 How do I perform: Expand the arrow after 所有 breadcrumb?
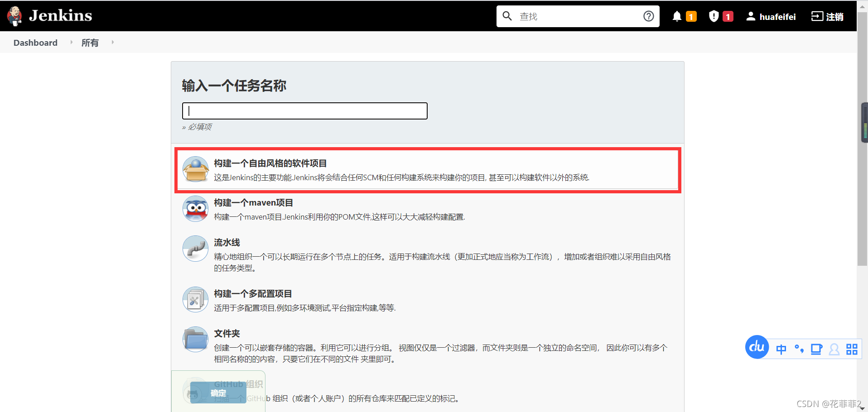click(112, 42)
